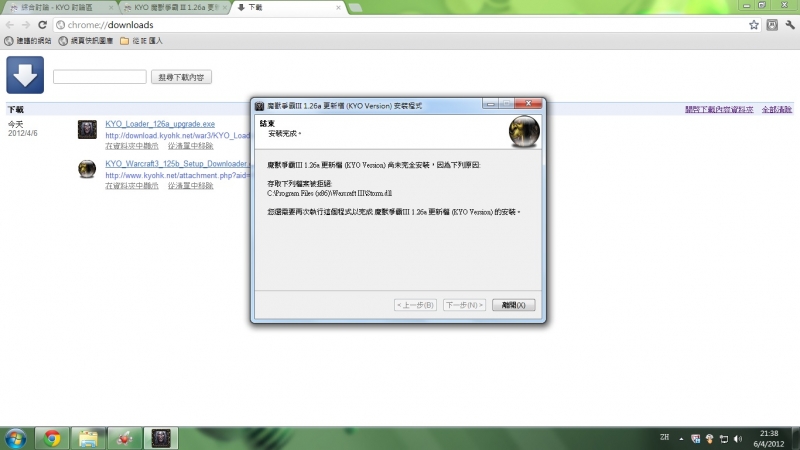Reload the downloads page
The image size is (800, 450).
pos(42,24)
